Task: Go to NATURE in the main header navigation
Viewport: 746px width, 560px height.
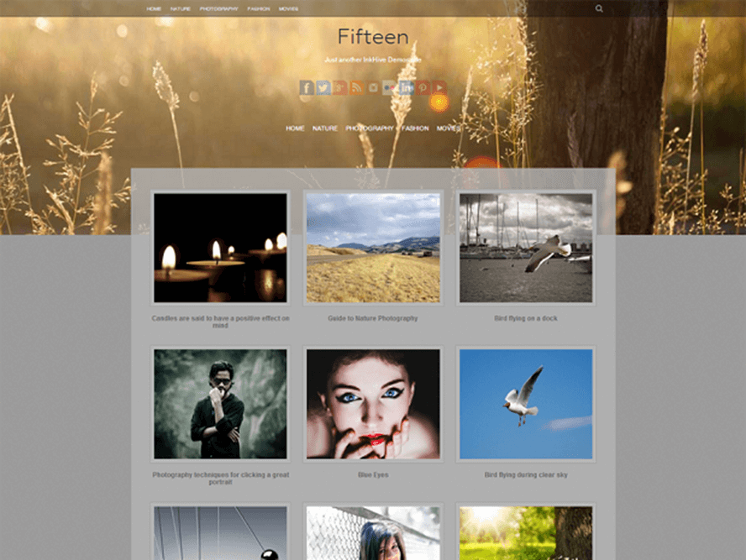Action: pyautogui.click(x=325, y=128)
